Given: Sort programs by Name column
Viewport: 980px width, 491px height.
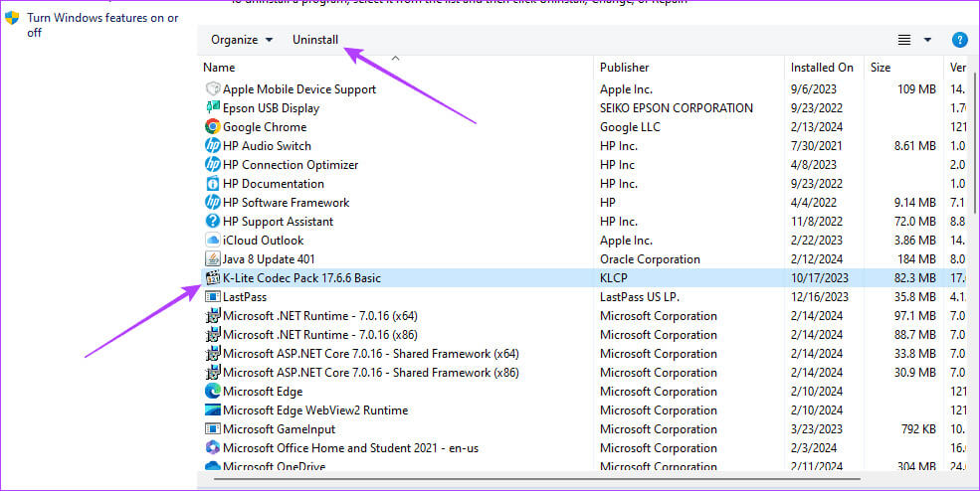Looking at the screenshot, I should pyautogui.click(x=219, y=68).
